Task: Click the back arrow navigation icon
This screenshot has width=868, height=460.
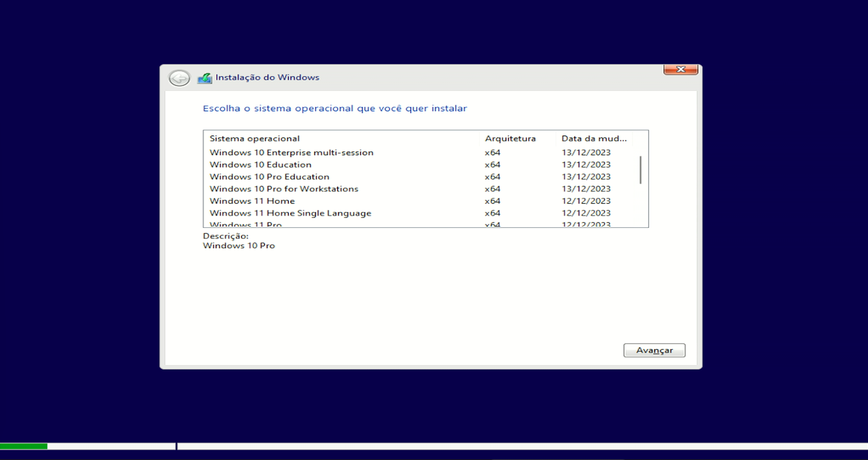Action: [x=179, y=78]
